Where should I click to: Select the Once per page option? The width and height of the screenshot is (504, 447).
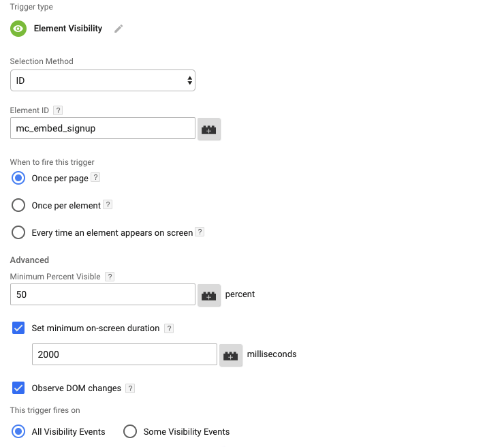pos(18,178)
